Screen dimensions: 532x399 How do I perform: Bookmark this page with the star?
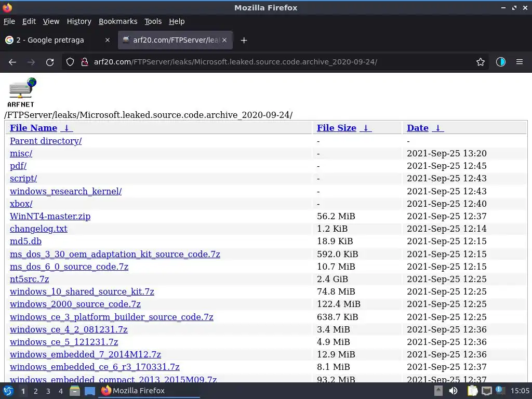[x=481, y=62]
